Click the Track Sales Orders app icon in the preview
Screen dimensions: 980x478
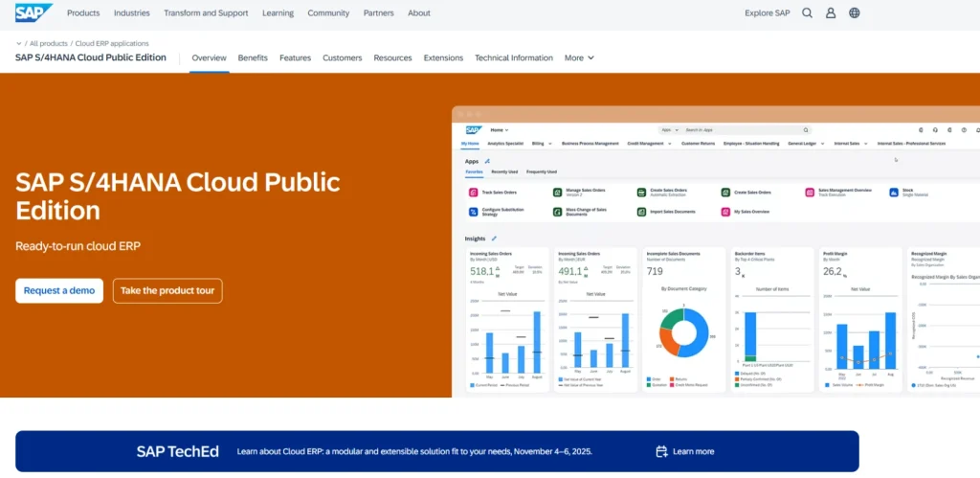(473, 193)
